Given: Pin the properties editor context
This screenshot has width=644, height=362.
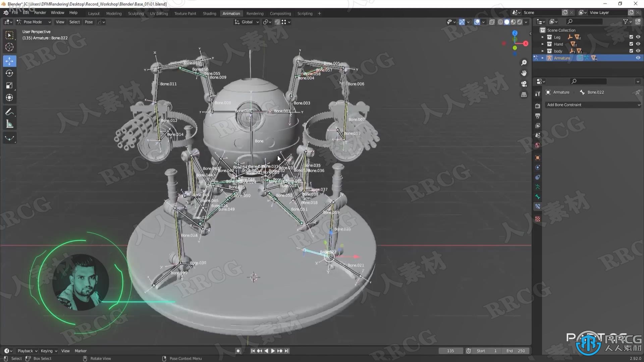Looking at the screenshot, I should [x=638, y=92].
